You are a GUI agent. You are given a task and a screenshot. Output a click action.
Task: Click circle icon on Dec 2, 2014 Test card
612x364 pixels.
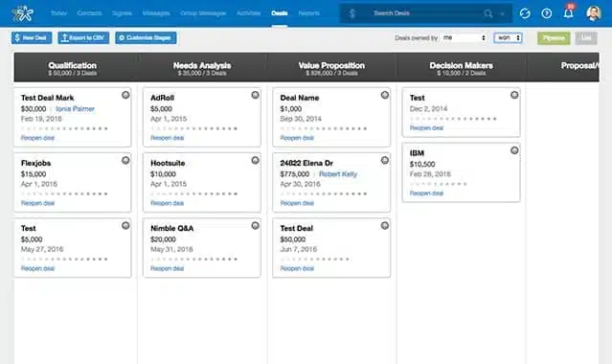[x=514, y=95]
